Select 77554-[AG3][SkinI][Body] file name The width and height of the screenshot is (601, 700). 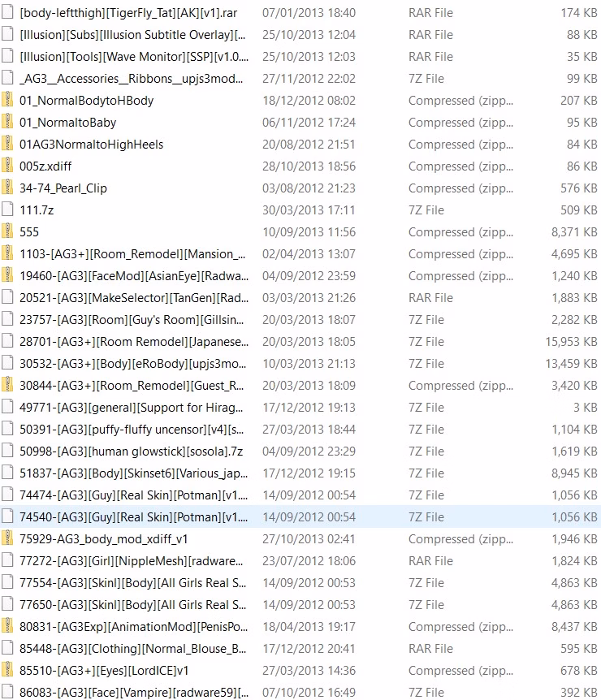pos(132,582)
